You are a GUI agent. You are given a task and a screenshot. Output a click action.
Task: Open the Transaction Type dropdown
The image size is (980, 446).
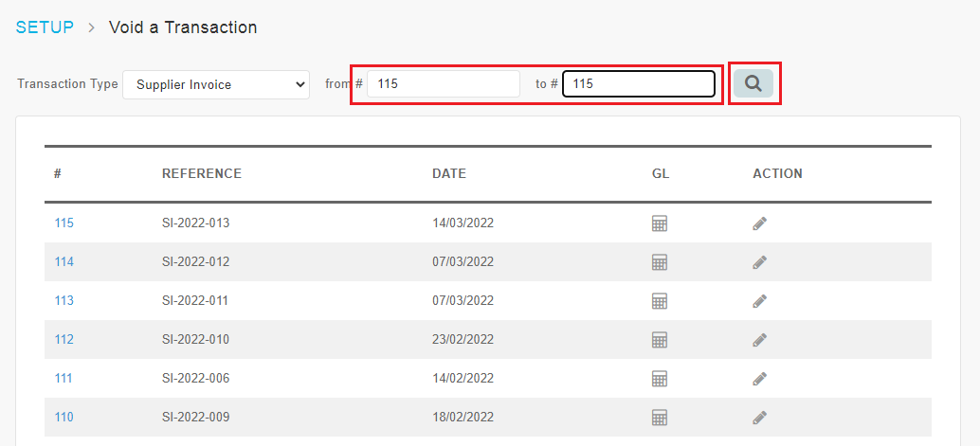216,84
